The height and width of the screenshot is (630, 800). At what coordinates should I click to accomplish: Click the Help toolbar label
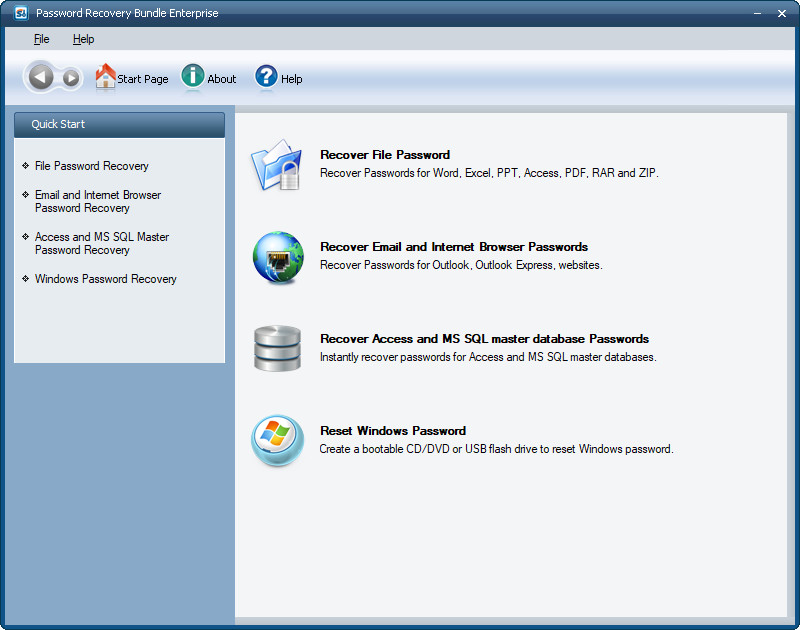[291, 79]
